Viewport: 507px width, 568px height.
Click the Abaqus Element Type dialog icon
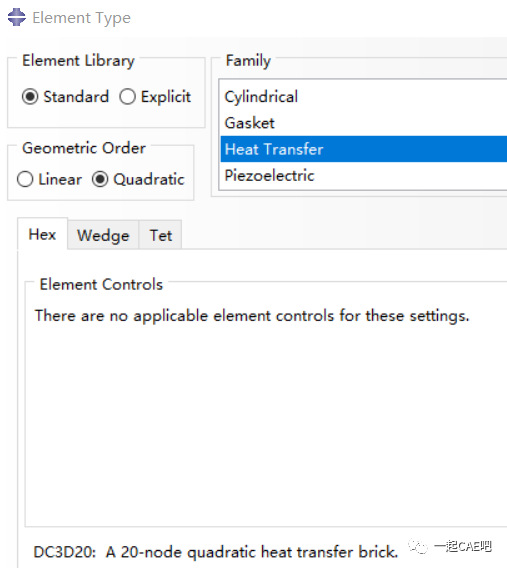[x=17, y=17]
